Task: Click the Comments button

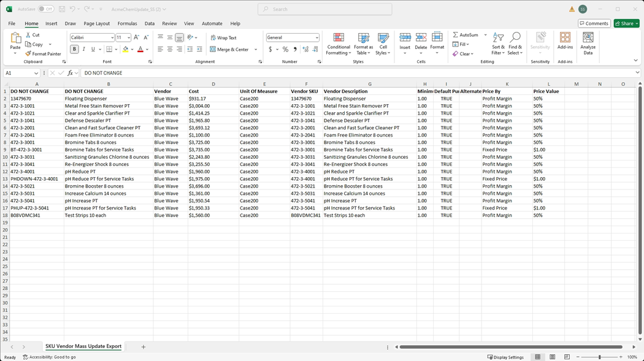Action: click(x=594, y=23)
